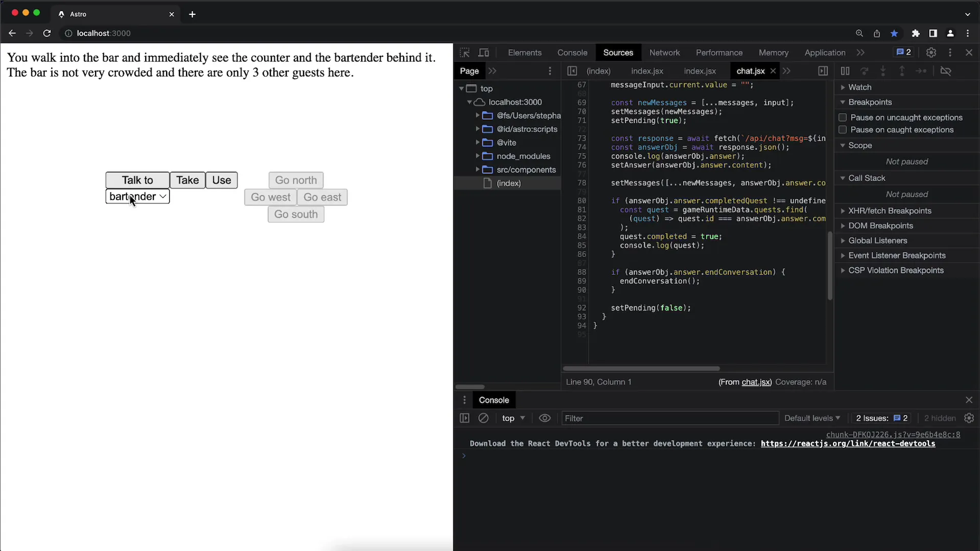Click the bookmark star icon

(x=894, y=33)
